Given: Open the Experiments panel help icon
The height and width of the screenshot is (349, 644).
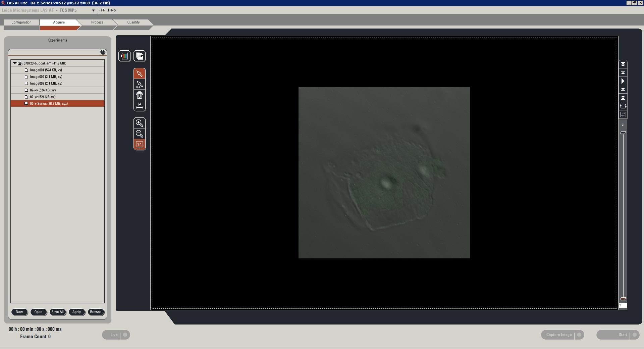Looking at the screenshot, I should pyautogui.click(x=103, y=52).
